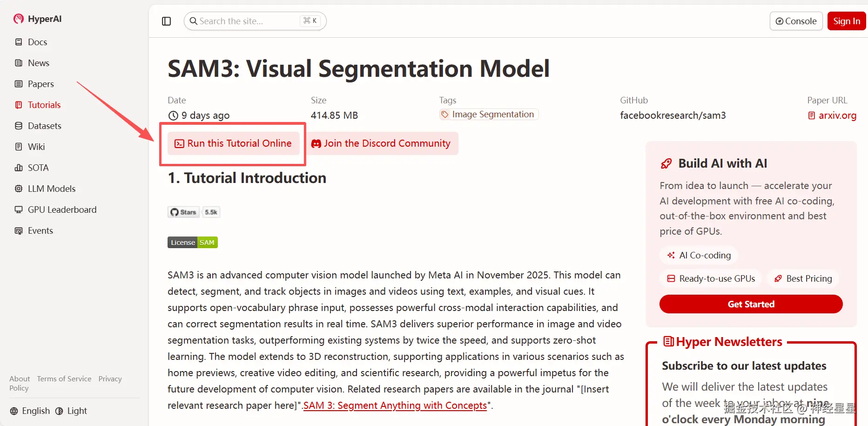868x426 pixels.
Task: Click the Datasets database icon
Action: (x=19, y=126)
